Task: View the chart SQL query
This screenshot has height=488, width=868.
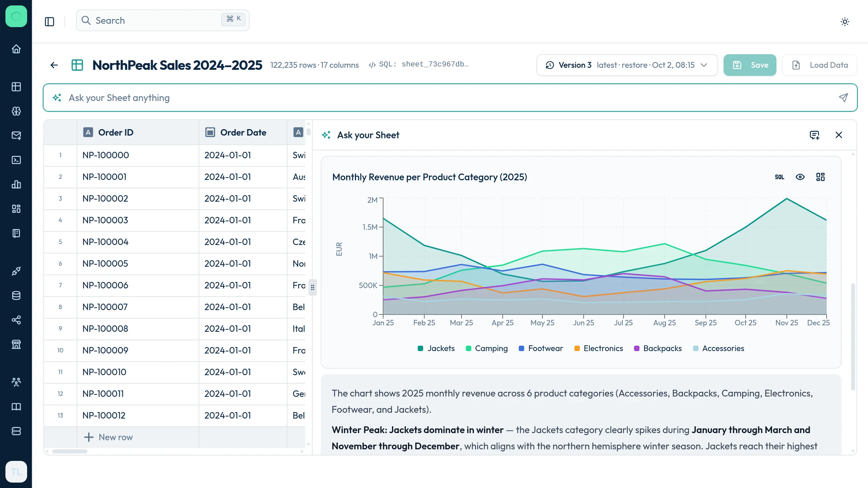Action: [x=780, y=177]
